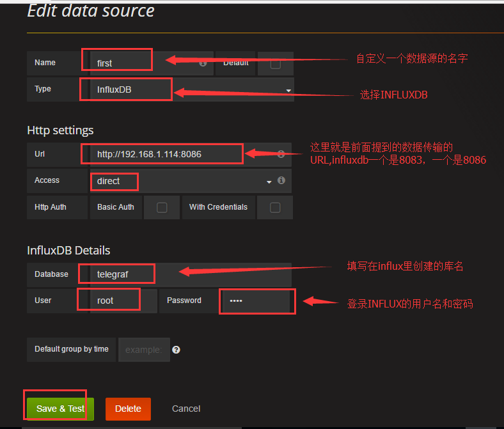
Task: Click the InfluxDB Details heading
Action: tap(68, 251)
